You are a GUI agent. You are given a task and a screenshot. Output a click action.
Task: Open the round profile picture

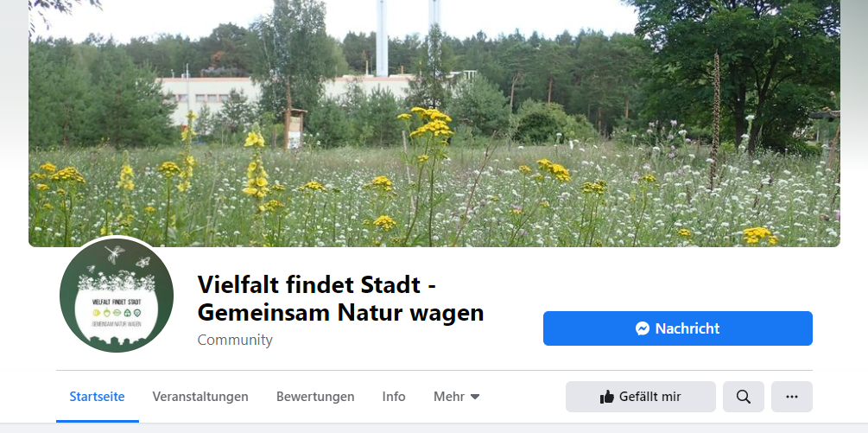click(117, 295)
